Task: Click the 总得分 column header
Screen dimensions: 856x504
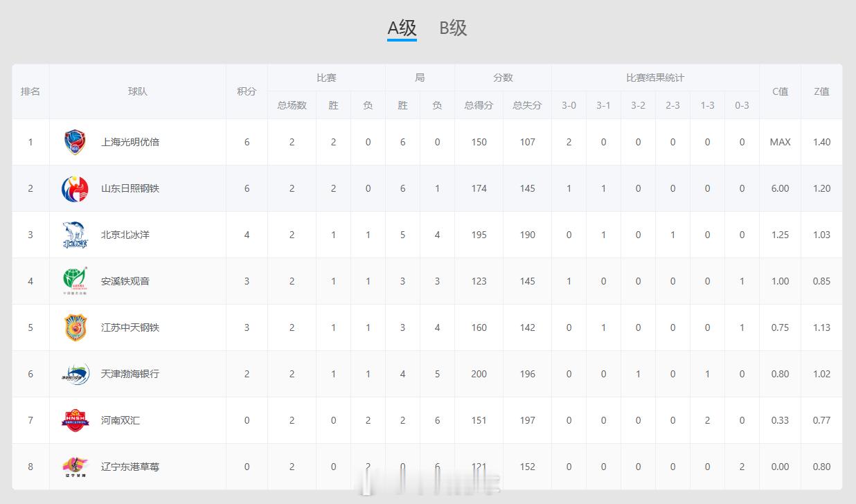Action: click(479, 105)
